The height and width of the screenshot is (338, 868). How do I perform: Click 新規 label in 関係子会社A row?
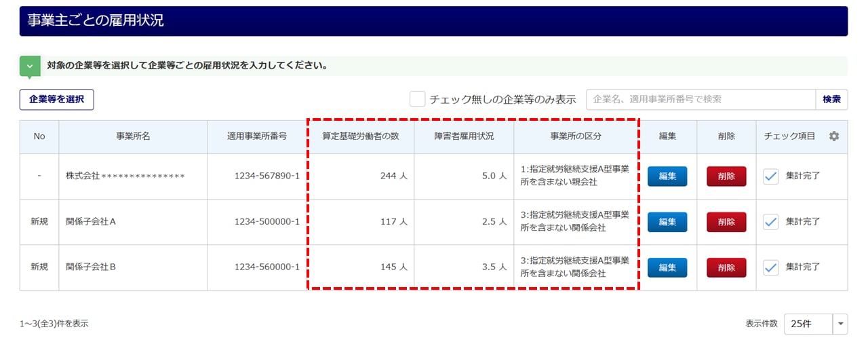click(x=39, y=222)
